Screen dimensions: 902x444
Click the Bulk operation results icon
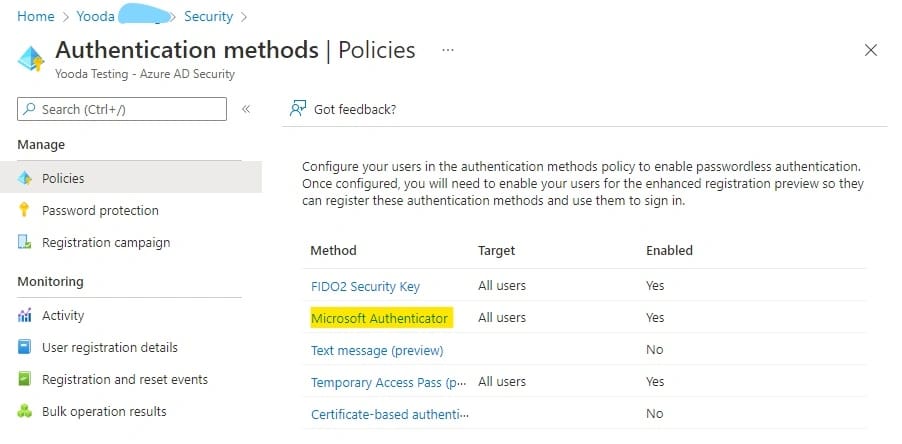25,411
